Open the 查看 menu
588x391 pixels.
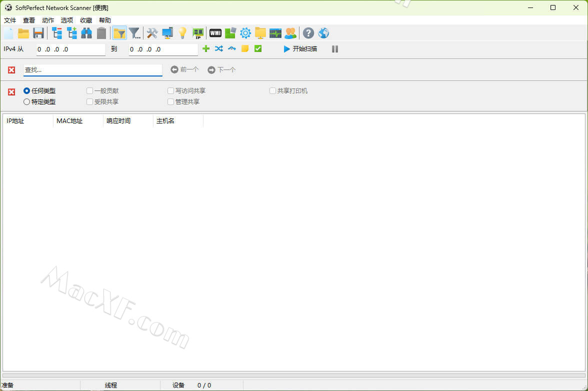pyautogui.click(x=29, y=20)
